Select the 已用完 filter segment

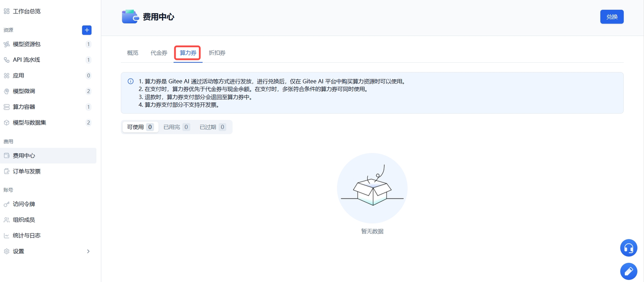(x=177, y=127)
